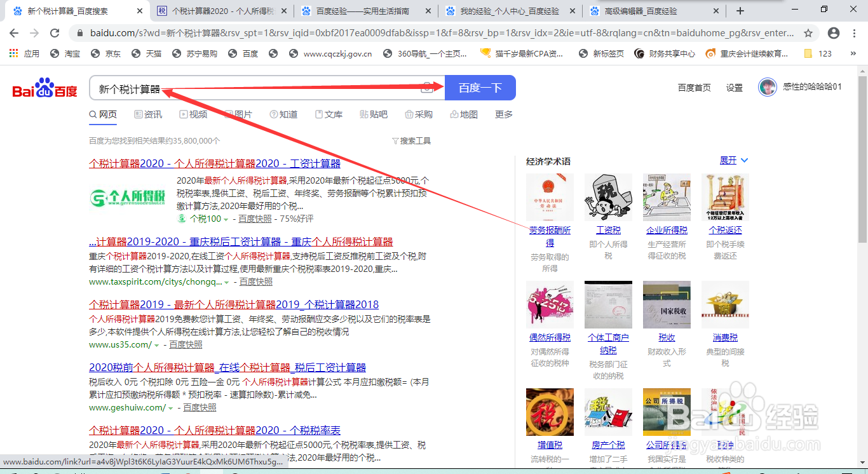The height and width of the screenshot is (474, 868).
Task: Close the 新个税计算器_百度搜索 tab
Action: tap(139, 11)
